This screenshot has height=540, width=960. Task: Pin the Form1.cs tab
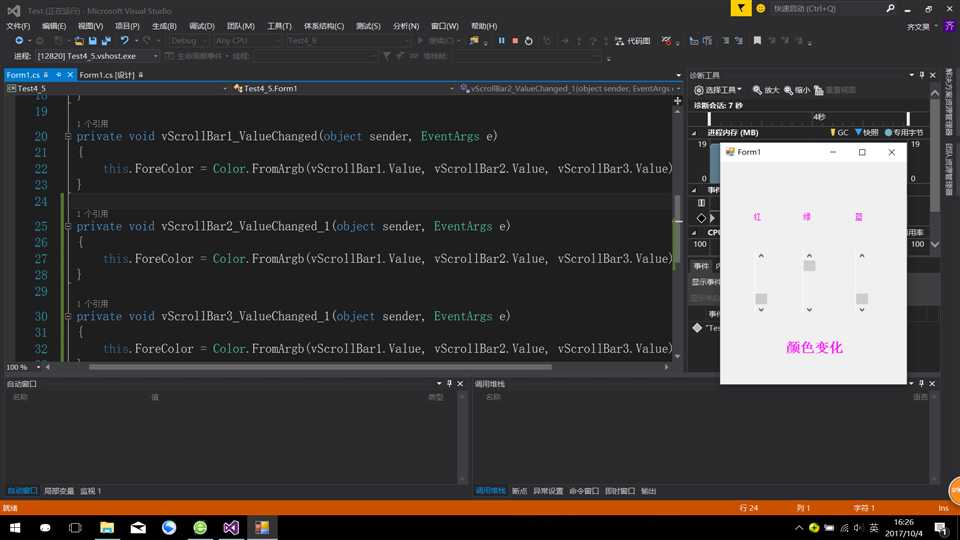coord(59,75)
